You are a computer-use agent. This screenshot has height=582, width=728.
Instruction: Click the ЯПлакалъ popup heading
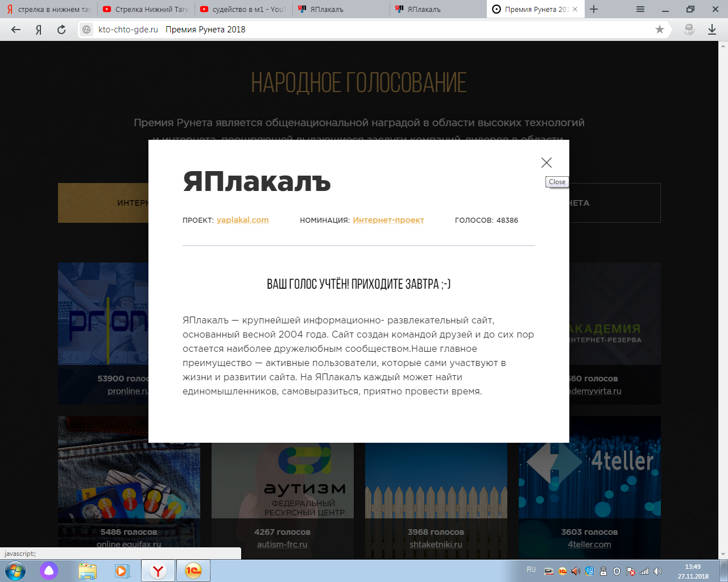click(257, 182)
